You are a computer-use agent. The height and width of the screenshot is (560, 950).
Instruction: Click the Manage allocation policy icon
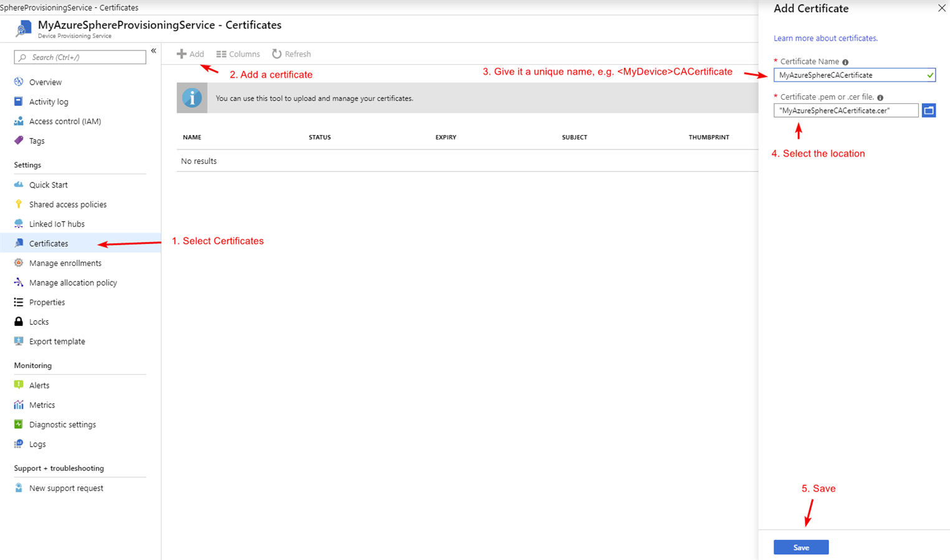(19, 282)
